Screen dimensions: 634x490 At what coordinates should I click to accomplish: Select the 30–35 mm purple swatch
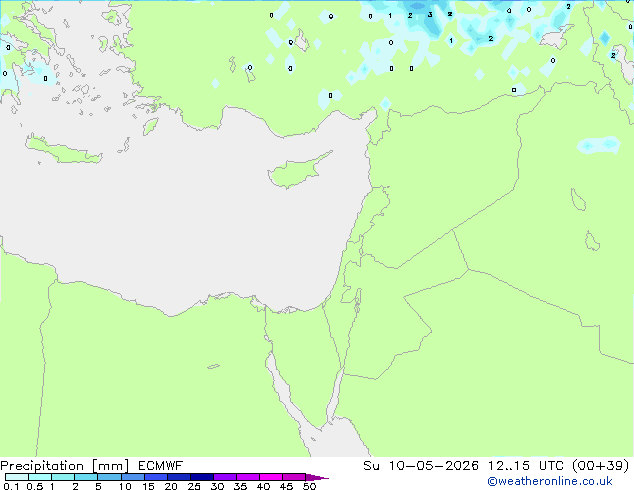[225, 477]
